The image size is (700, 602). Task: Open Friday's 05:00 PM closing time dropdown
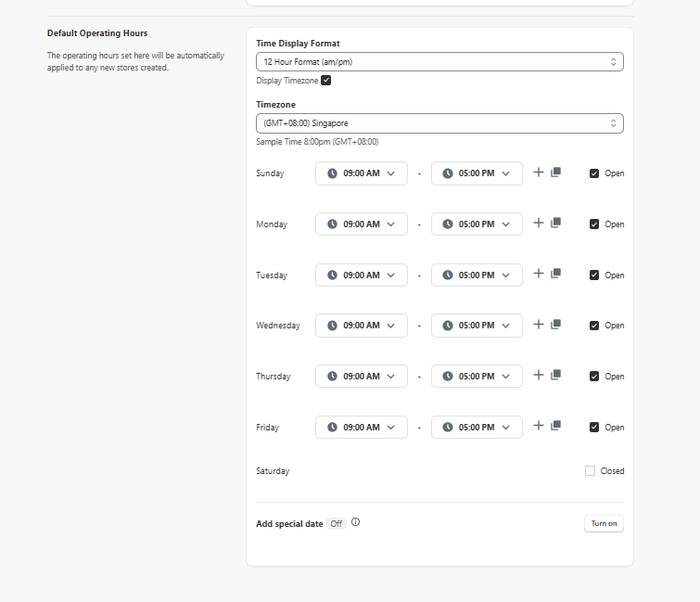coord(477,428)
